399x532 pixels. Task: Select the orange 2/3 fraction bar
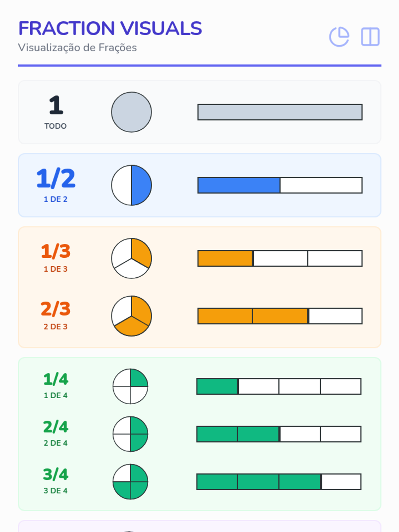[x=280, y=316]
